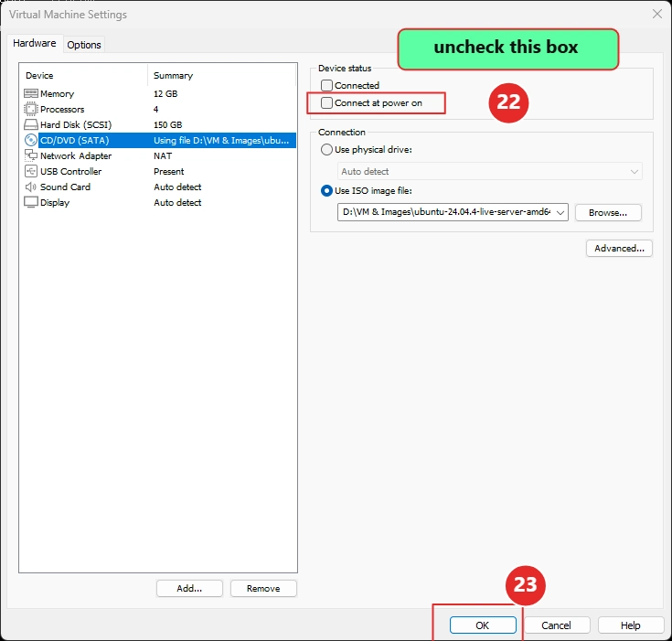Open the Help button

coord(631,625)
